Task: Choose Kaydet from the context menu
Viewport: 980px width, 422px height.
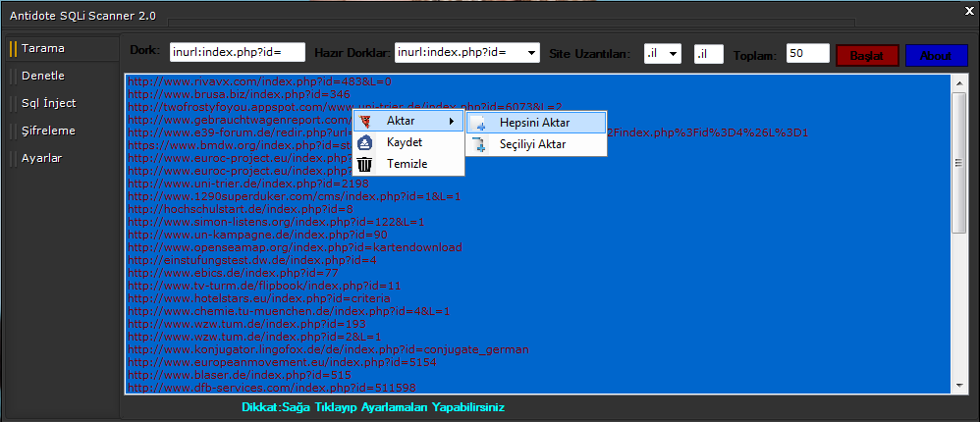Action: pyautogui.click(x=408, y=143)
